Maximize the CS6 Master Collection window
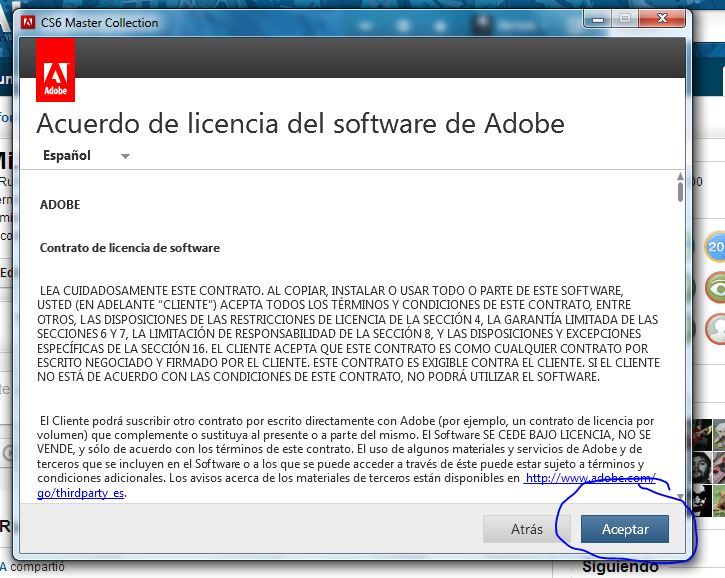Viewport: 725px width, 578px height. [x=625, y=19]
